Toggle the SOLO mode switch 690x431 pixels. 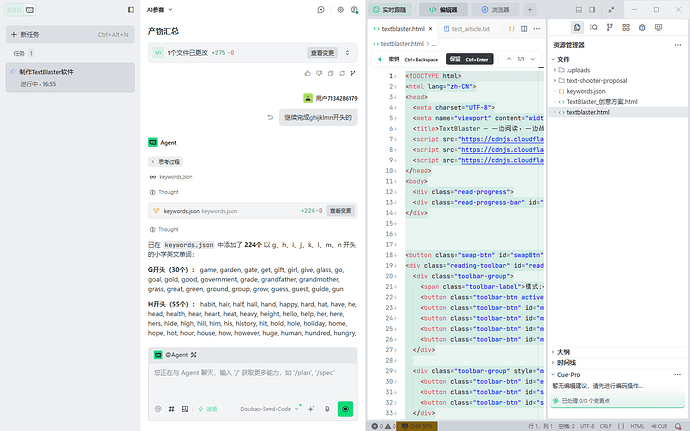(x=20, y=10)
